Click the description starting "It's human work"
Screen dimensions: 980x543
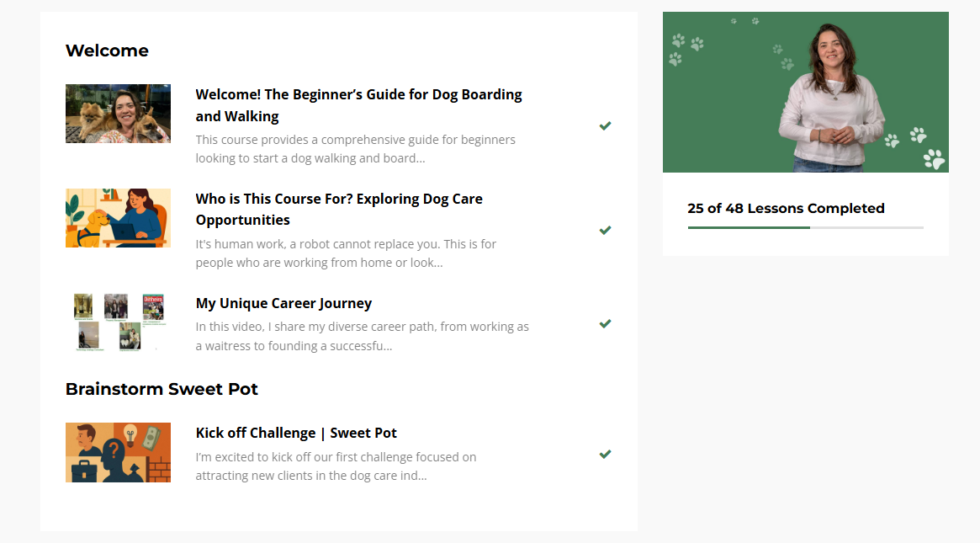click(x=346, y=253)
